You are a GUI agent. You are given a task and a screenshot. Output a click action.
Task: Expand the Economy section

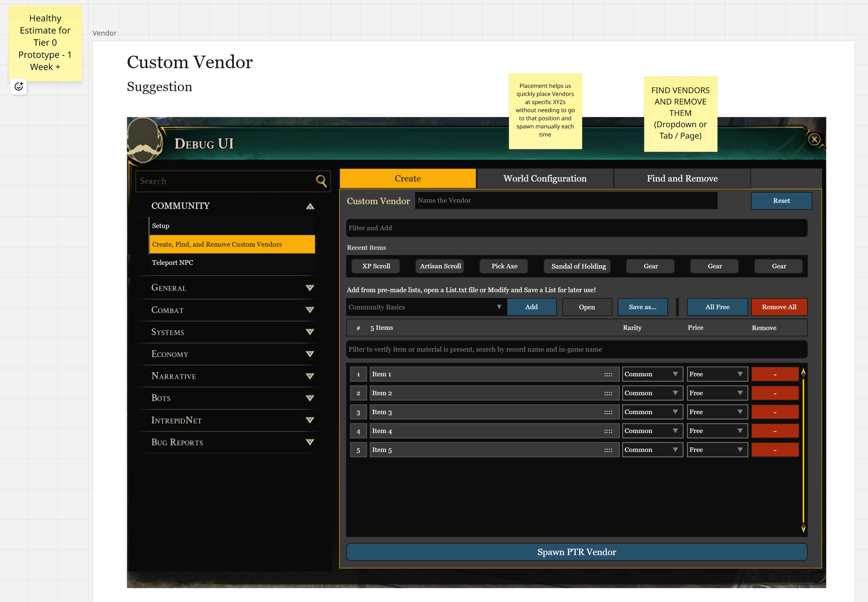click(310, 354)
